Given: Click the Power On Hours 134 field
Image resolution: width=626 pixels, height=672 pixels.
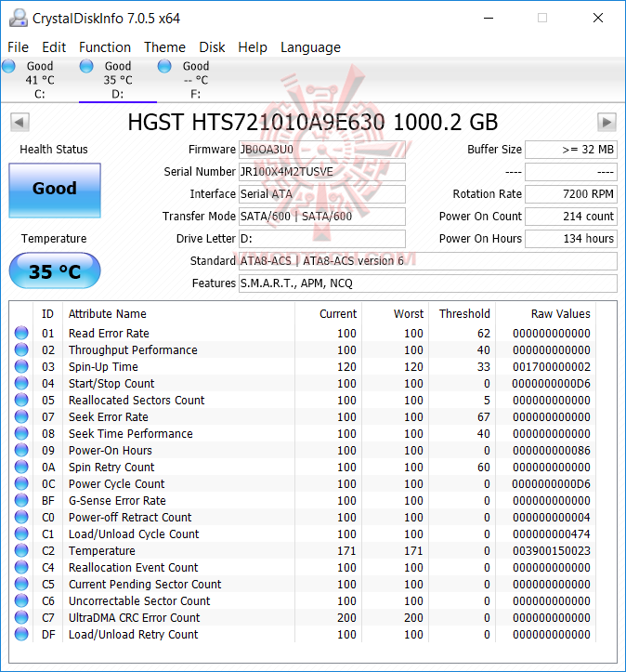Looking at the screenshot, I should coord(571,238).
